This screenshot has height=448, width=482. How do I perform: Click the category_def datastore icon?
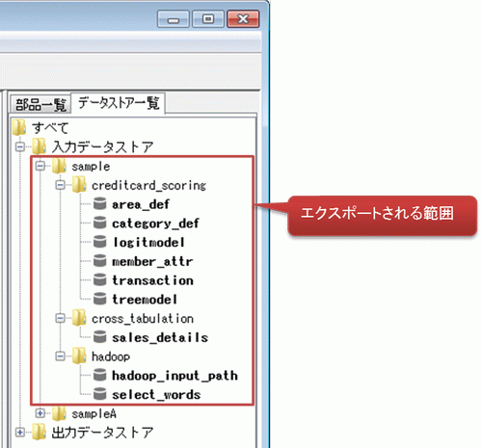pyautogui.click(x=99, y=223)
